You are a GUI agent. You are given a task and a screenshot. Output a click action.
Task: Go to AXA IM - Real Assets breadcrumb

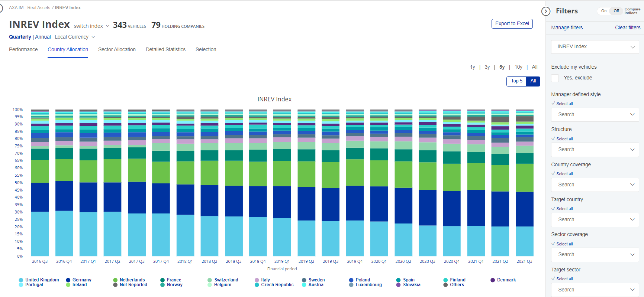[x=29, y=8]
